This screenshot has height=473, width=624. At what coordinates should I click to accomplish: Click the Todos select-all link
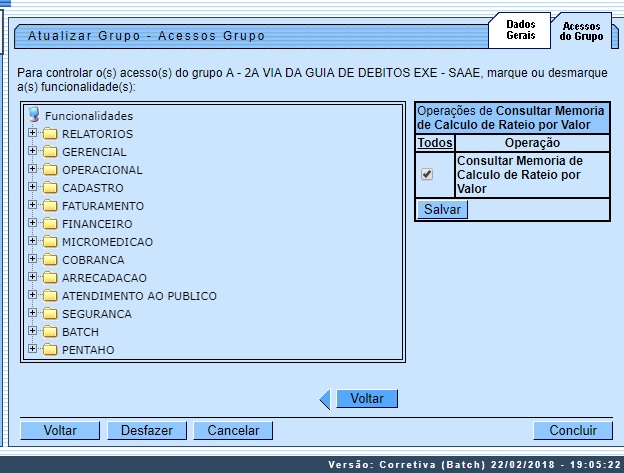pos(434,143)
